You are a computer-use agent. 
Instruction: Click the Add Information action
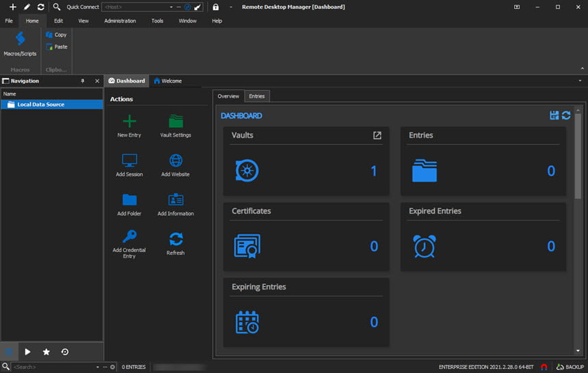[x=176, y=205]
